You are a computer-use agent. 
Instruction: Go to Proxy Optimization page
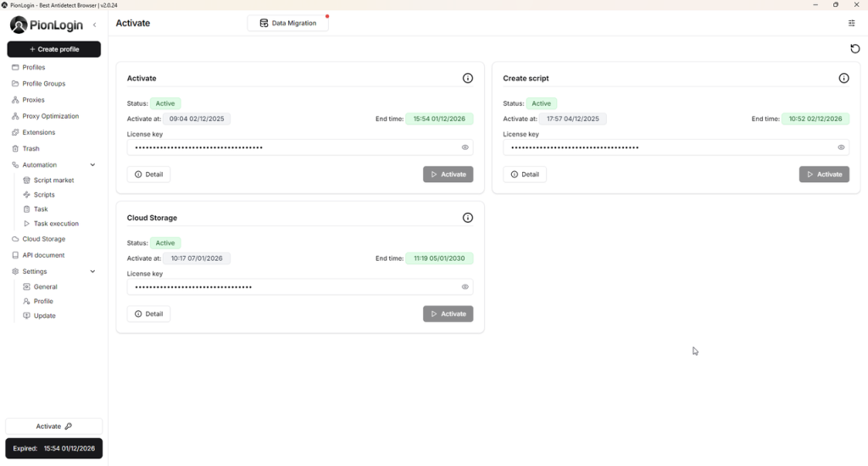click(50, 116)
